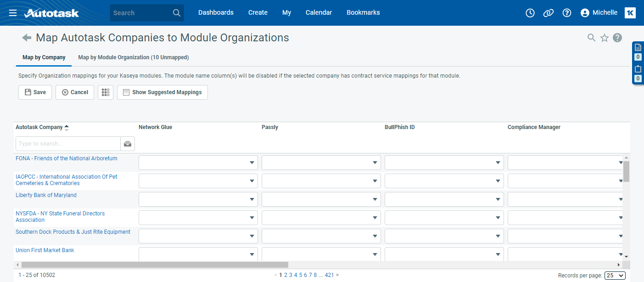
Task: Open the linked-rings integration icon
Action: [x=549, y=13]
